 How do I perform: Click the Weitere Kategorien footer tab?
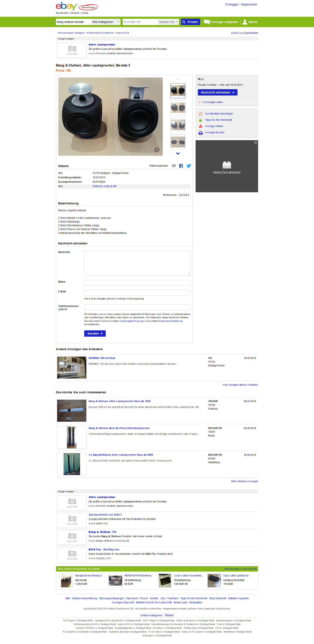pyautogui.click(x=151, y=615)
